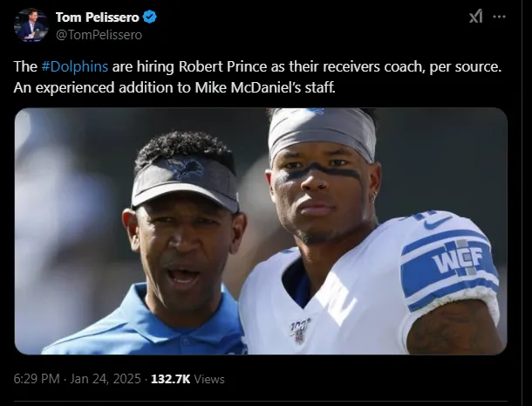Click the NFL 100 patch on white jersey
Screen dimensions: 532x406
tap(299, 328)
